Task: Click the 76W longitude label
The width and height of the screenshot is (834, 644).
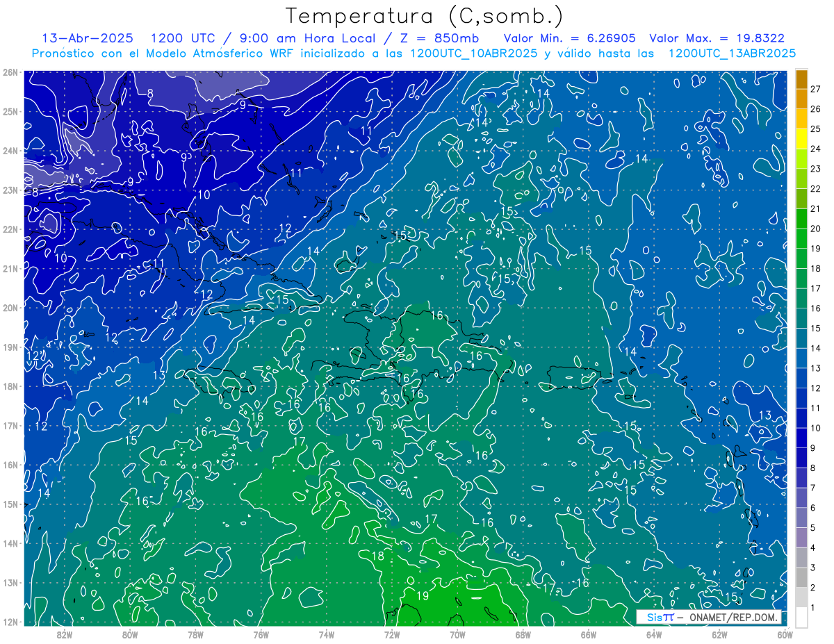Action: [x=261, y=634]
